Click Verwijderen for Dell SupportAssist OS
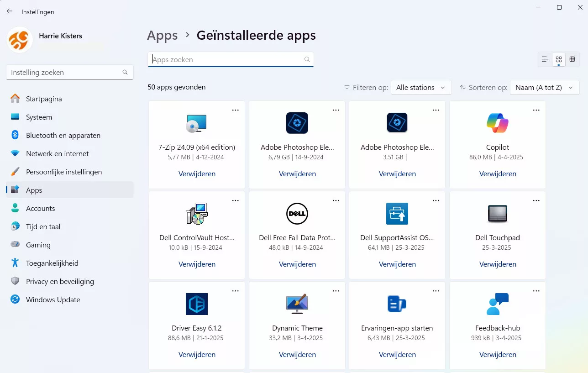This screenshot has height=373, width=588. coord(397,264)
